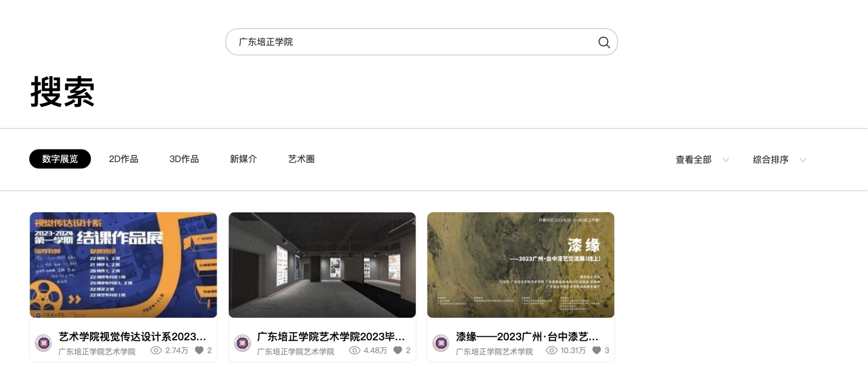This screenshot has width=868, height=390.
Task: Open the 新媒介 tab
Action: click(x=243, y=159)
